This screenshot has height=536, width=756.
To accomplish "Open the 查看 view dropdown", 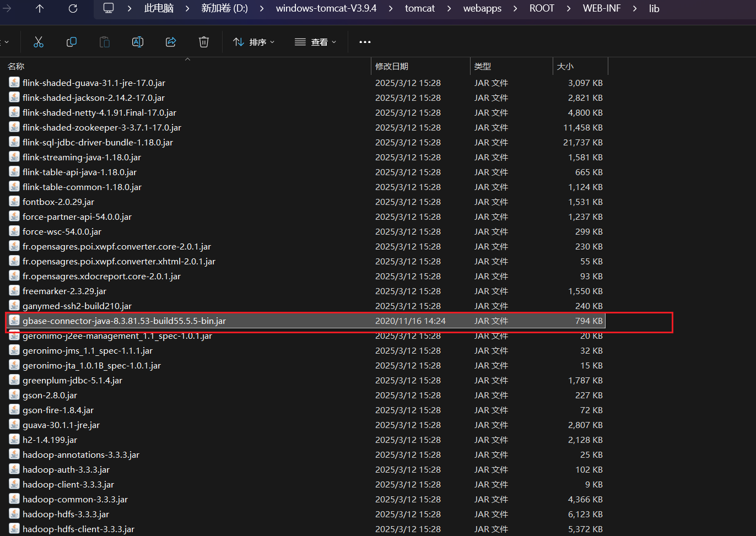I will tap(315, 42).
